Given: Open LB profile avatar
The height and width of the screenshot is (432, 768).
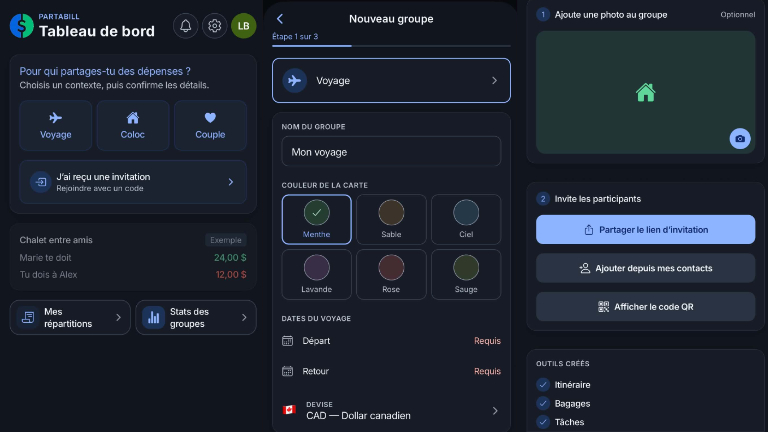Looking at the screenshot, I should pyautogui.click(x=243, y=25).
